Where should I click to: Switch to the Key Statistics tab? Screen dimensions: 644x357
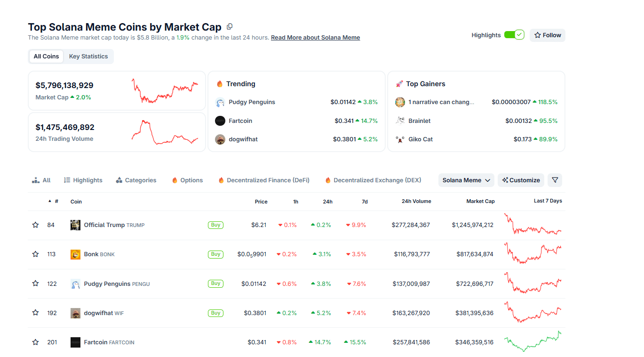[x=88, y=56]
